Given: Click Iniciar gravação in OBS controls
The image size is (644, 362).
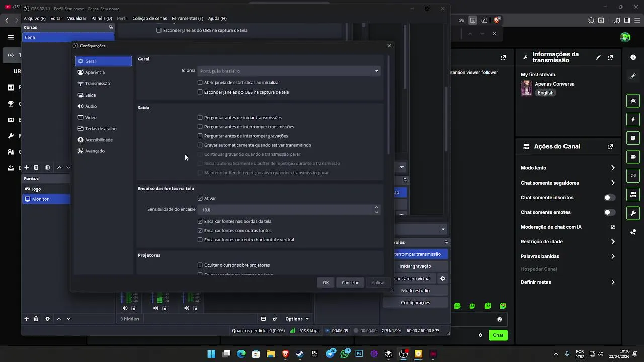Looking at the screenshot, I should [415, 266].
